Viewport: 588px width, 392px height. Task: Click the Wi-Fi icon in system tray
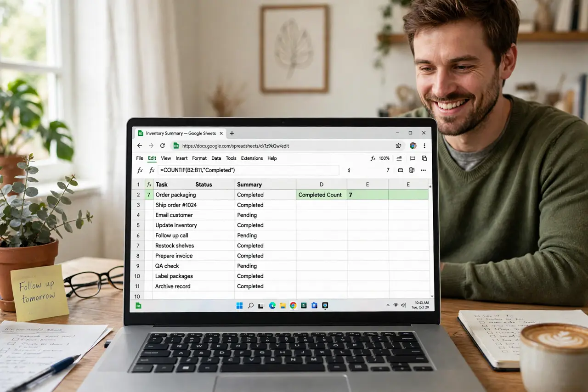[396, 305]
